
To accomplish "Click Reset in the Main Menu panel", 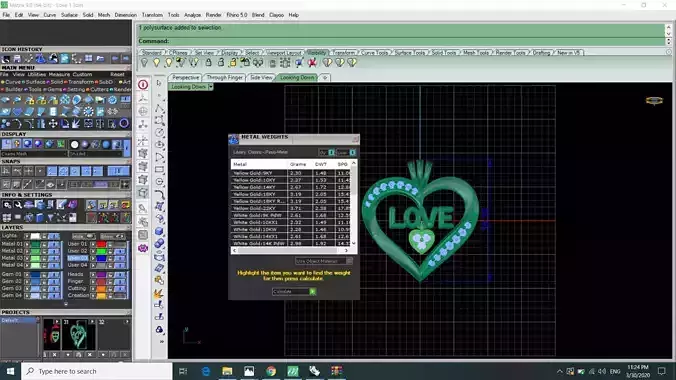I will (x=117, y=74).
